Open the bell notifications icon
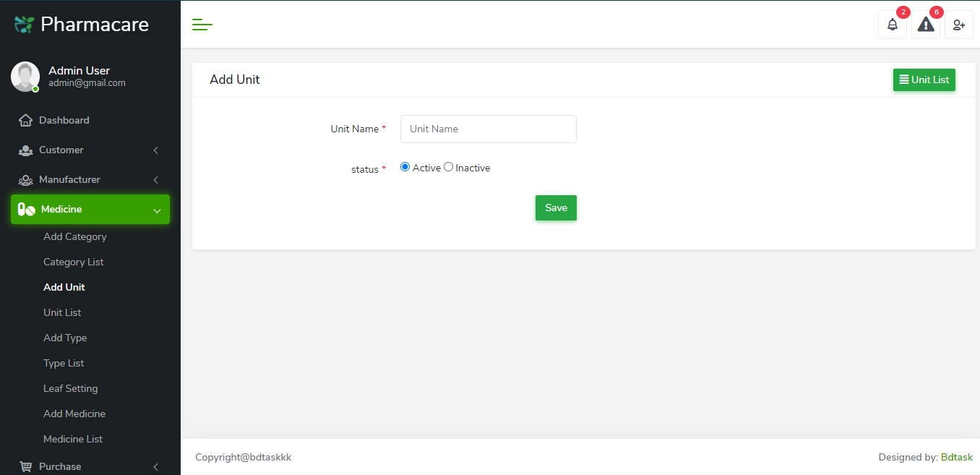The image size is (980, 475). tap(893, 25)
